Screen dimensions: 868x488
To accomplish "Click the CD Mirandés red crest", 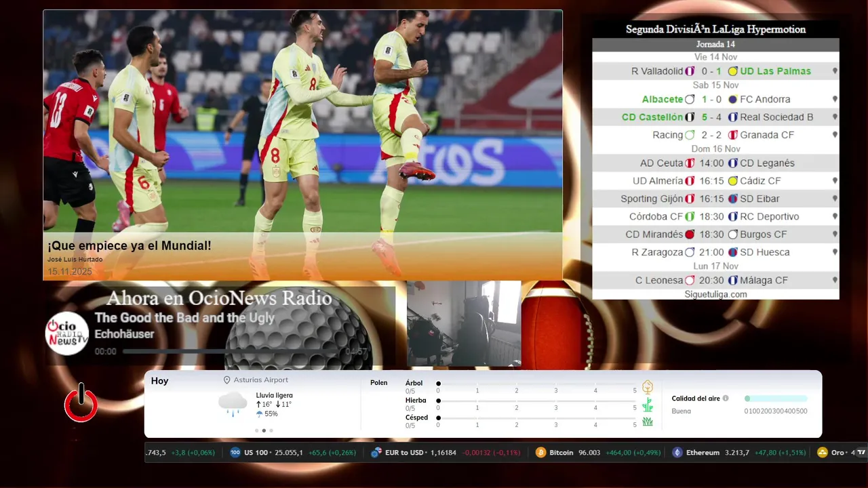I will 690,235.
